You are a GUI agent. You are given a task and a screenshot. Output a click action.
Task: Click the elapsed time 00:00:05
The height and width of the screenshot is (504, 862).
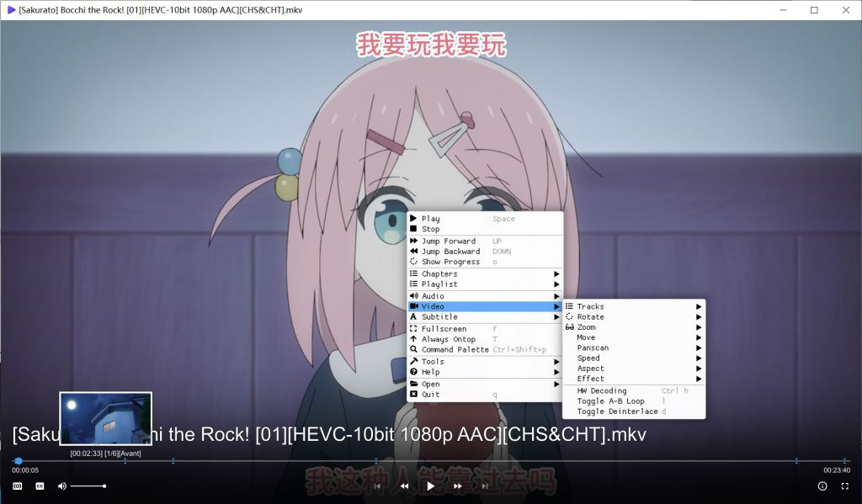[25, 470]
